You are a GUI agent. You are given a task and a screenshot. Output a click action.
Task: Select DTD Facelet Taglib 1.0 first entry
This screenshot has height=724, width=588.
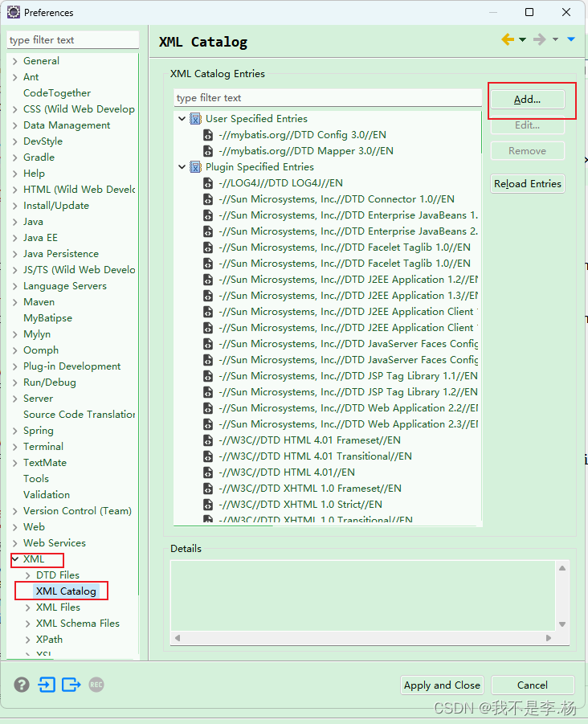(345, 247)
